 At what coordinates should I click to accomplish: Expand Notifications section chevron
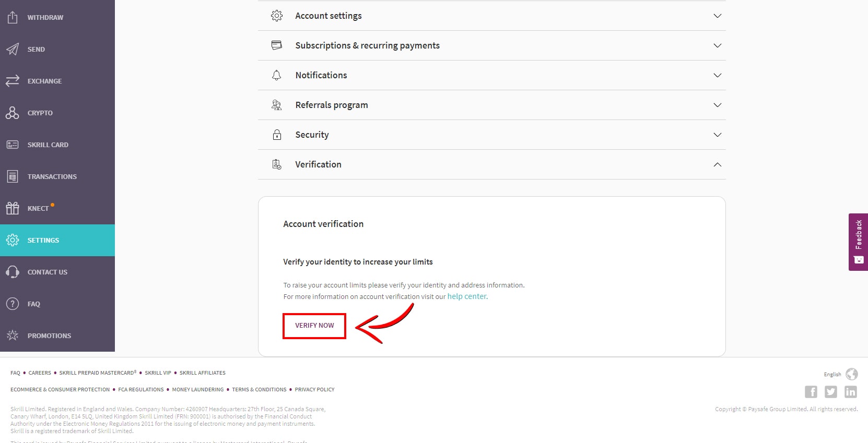[x=718, y=75]
